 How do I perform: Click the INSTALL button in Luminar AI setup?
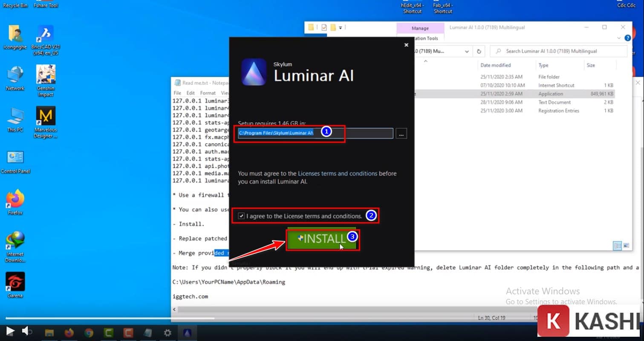[x=323, y=239]
